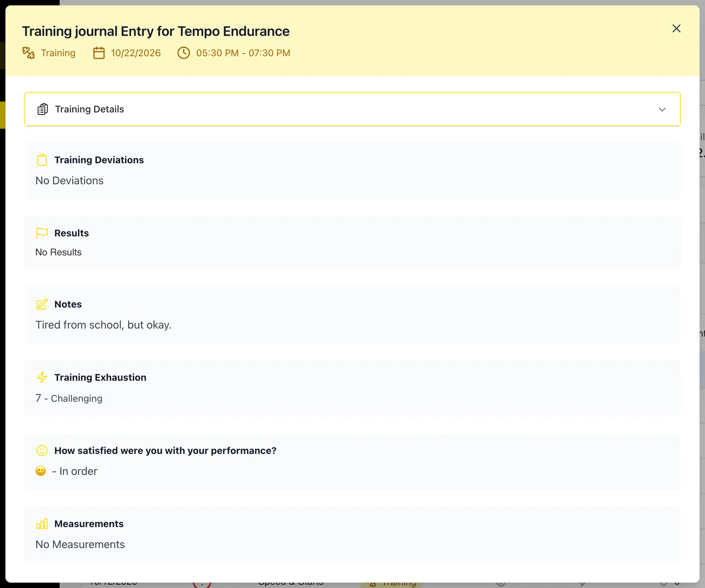705x588 pixels.
Task: Click the Training Details chevron arrow
Action: [662, 110]
